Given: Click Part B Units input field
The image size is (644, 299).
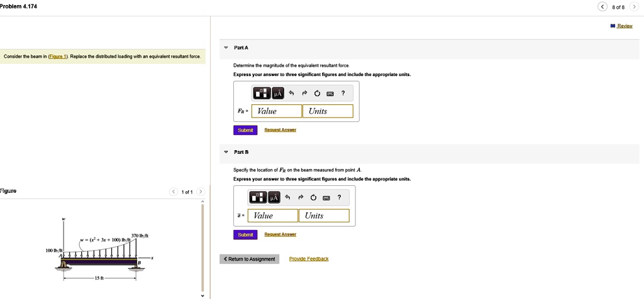Looking at the screenshot, I should pyautogui.click(x=325, y=215).
